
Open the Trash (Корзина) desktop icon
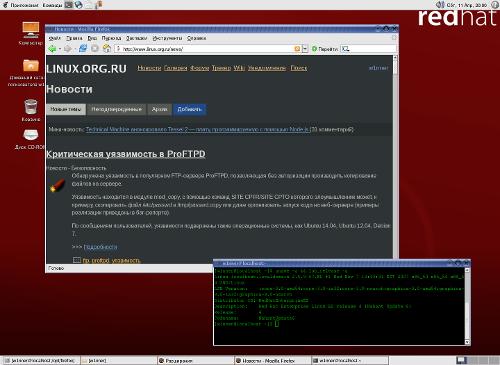pyautogui.click(x=31, y=110)
